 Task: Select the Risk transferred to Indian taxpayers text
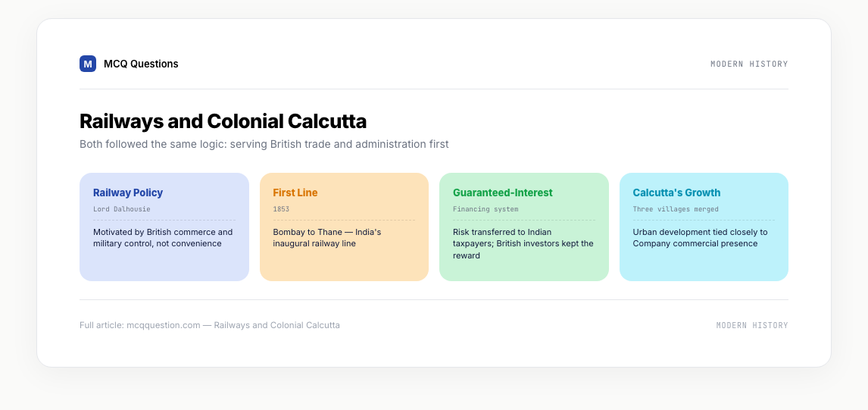(523, 244)
